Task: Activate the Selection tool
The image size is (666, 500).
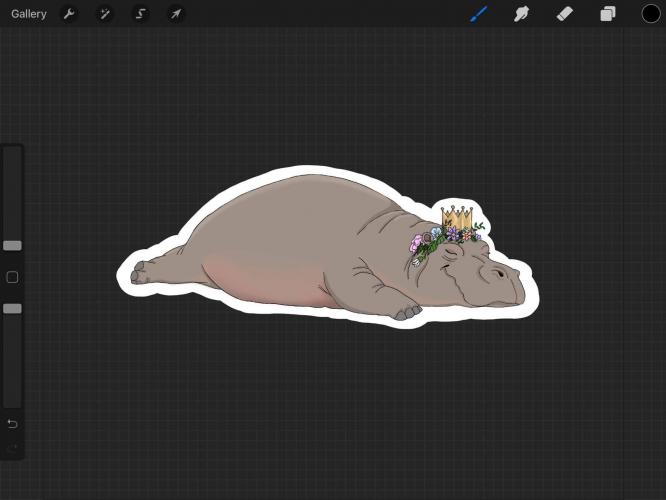Action: [x=140, y=14]
